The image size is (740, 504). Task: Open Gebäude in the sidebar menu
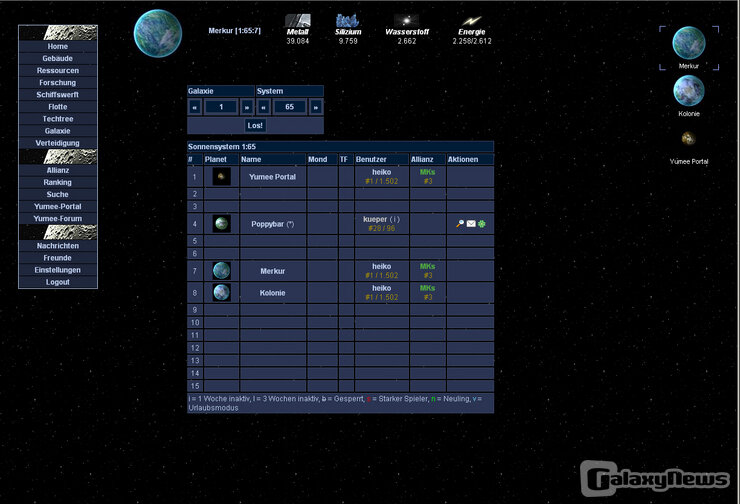click(x=58, y=59)
